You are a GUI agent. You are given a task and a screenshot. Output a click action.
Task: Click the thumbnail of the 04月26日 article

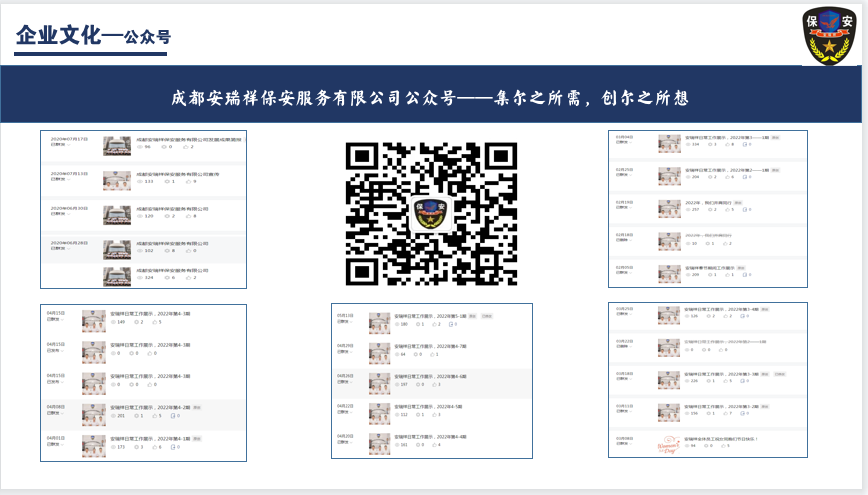click(x=380, y=384)
